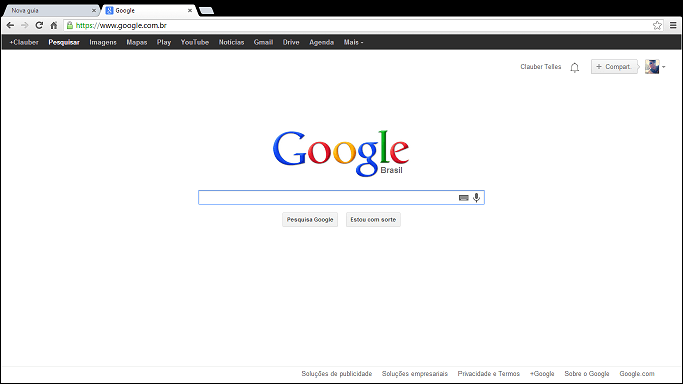The image size is (683, 384).
Task: Select Pesquisar in the Google bar
Action: tap(64, 42)
